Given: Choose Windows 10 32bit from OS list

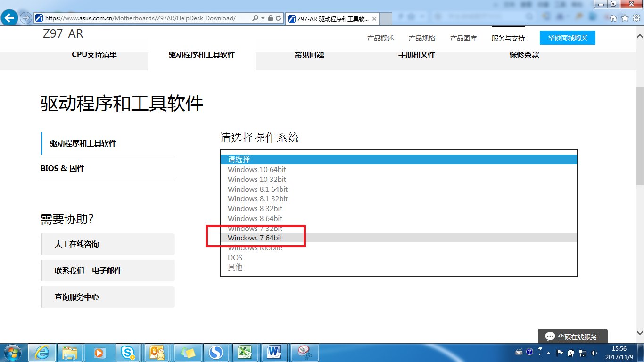Looking at the screenshot, I should [399, 179].
